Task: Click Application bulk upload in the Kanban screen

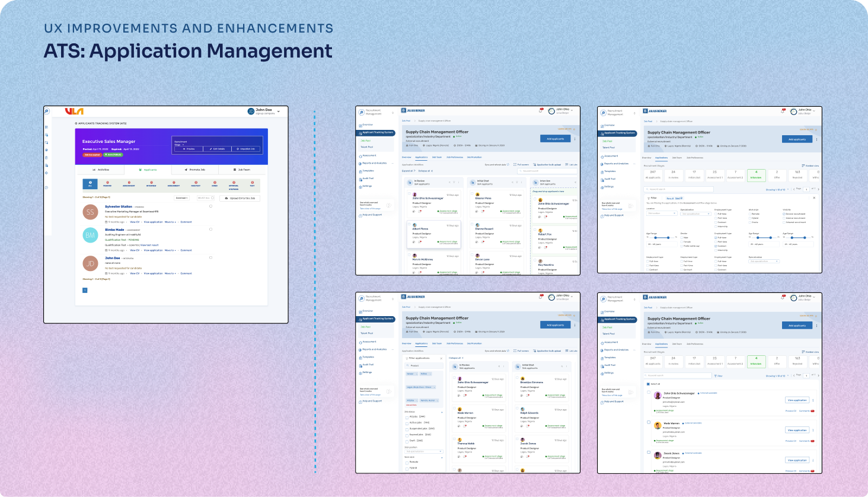Action: tap(547, 165)
